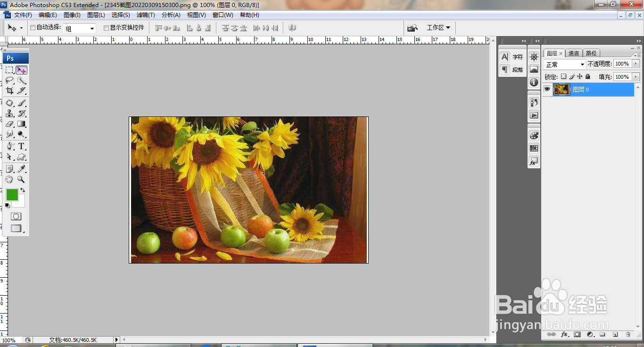Viewport: 644px width, 347px height.
Task: Open the Paragraph (段落) panel
Action: [512, 69]
